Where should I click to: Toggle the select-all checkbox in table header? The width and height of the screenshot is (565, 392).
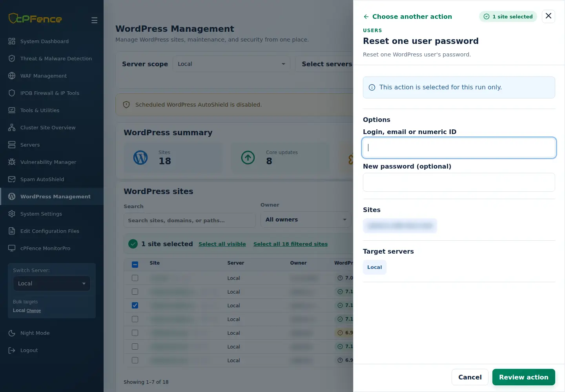pos(135,265)
